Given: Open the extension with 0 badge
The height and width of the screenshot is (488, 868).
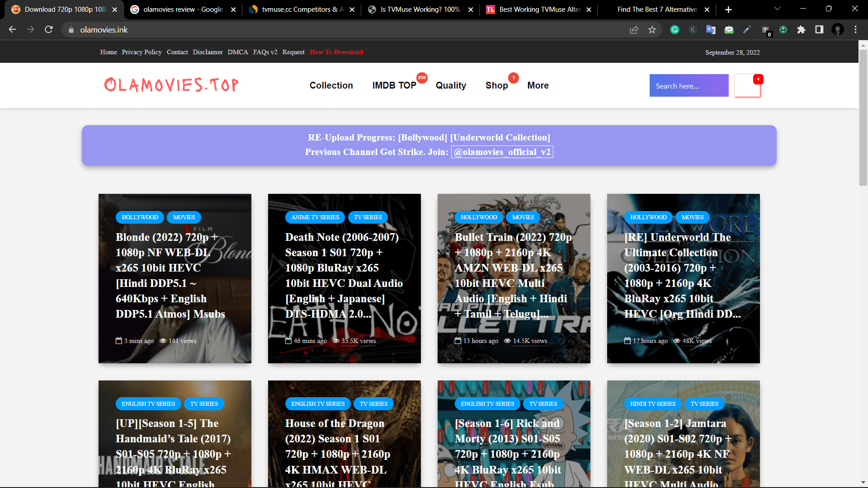Looking at the screenshot, I should (x=766, y=31).
